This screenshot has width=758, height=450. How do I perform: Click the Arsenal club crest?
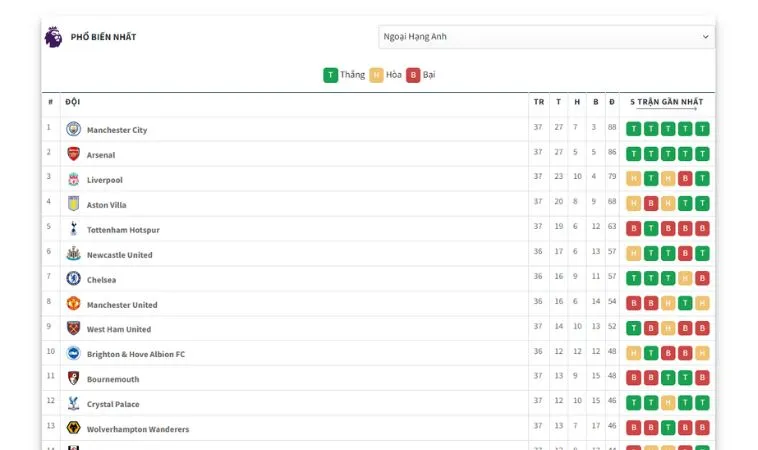click(x=73, y=154)
